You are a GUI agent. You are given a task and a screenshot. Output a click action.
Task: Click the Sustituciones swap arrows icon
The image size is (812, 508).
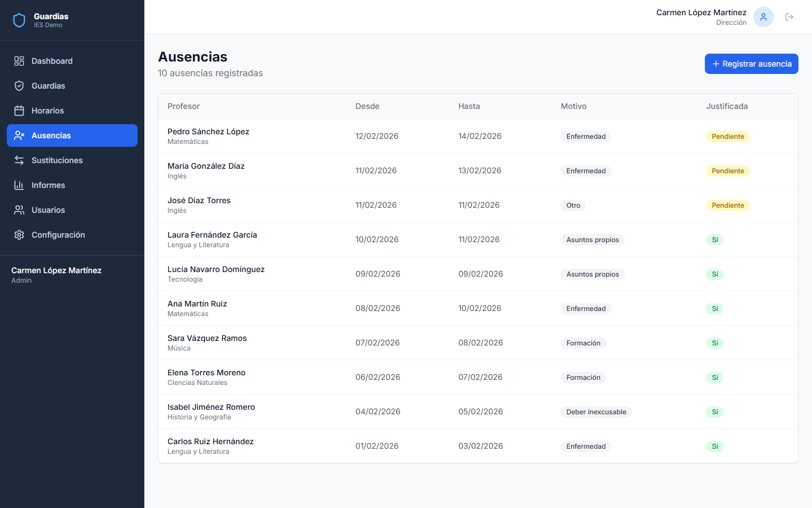[19, 160]
